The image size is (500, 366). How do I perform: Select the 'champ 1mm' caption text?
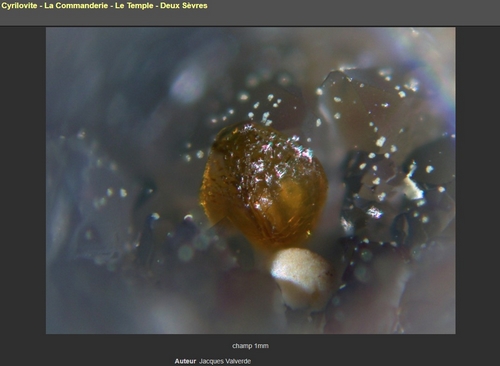coord(250,346)
